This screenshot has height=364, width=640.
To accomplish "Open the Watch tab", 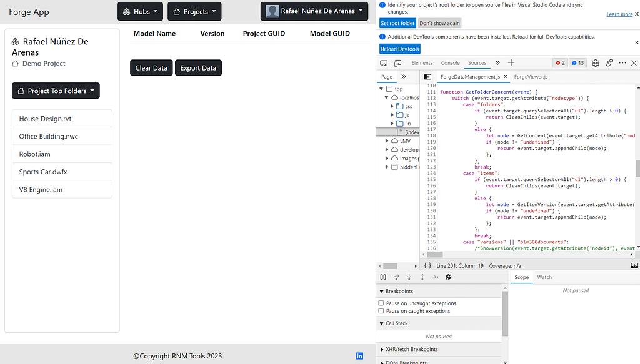I will 544,277.
